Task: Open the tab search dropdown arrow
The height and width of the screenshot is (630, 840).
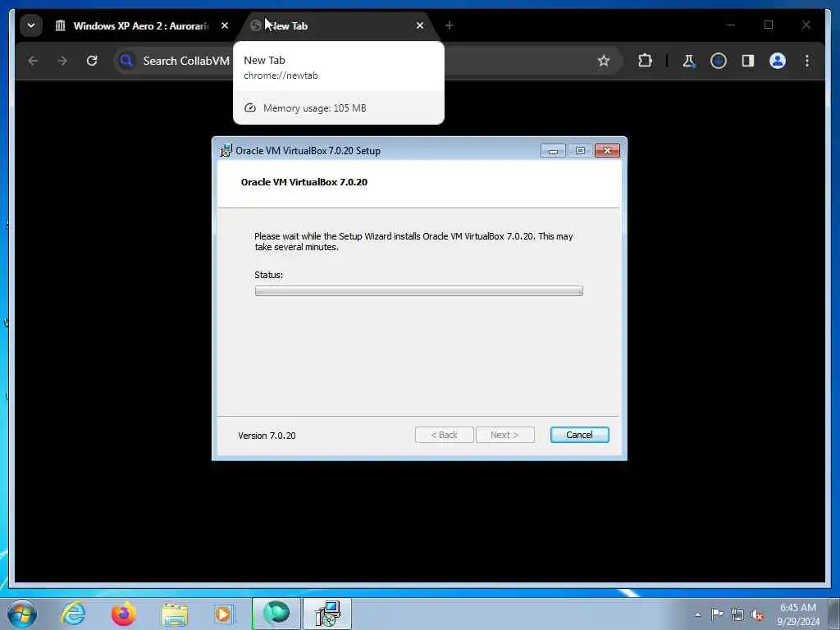Action: 31,25
